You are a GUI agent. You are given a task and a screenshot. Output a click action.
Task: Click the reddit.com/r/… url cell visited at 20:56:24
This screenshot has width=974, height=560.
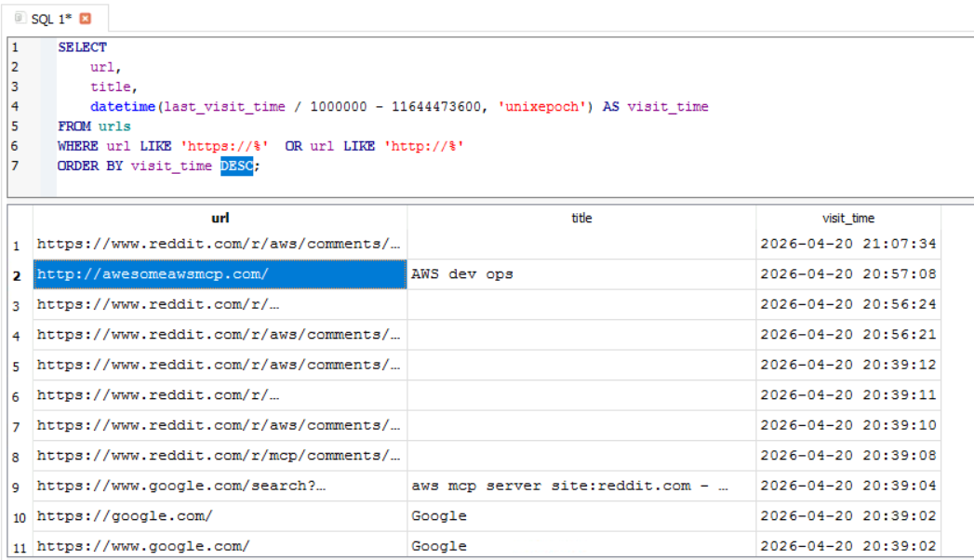(220, 304)
